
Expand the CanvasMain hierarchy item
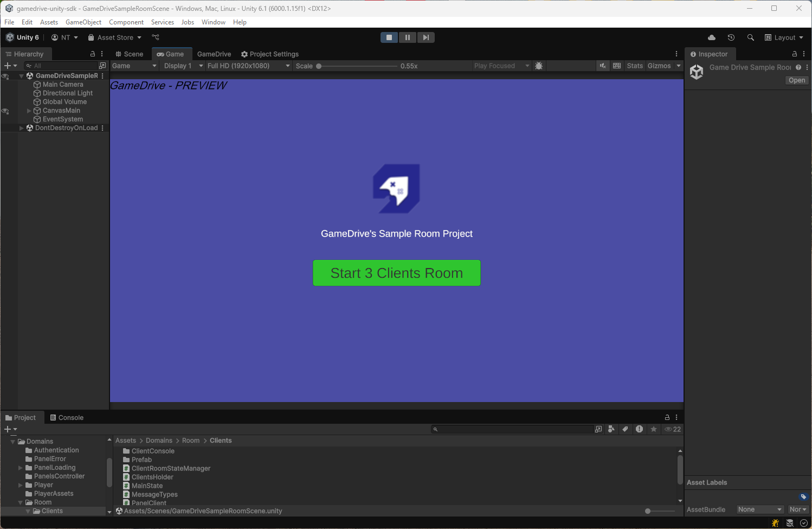point(29,111)
